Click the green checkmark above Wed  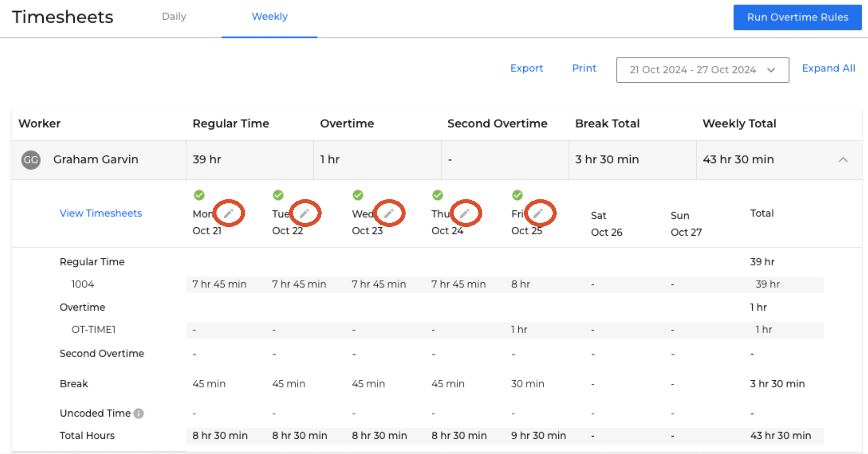(x=358, y=195)
